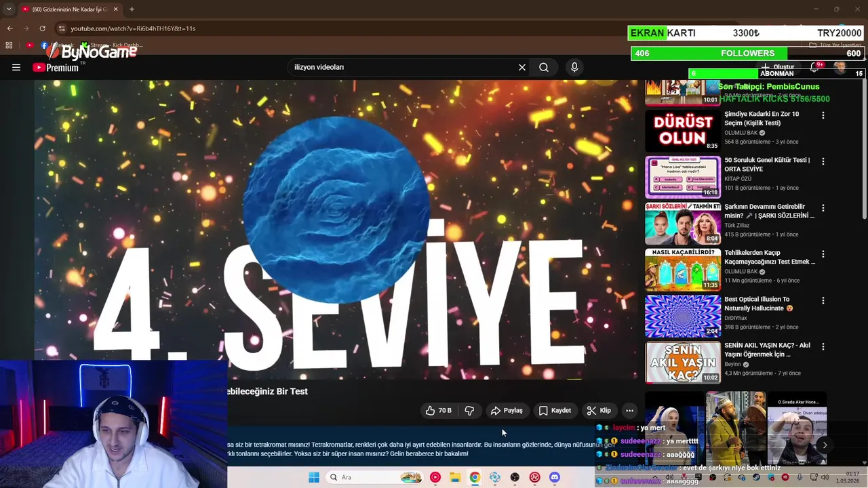Screen dimensions: 868x488
Task: Close the YouTube video tab
Action: coord(115,9)
